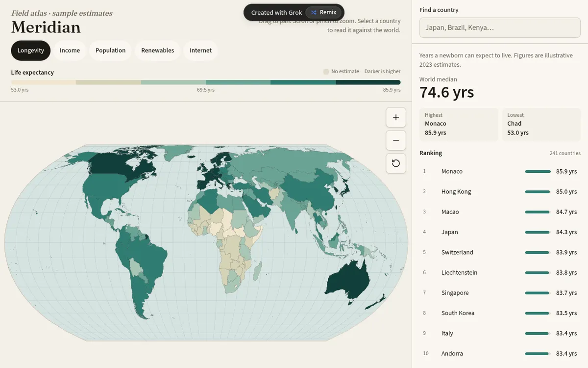Select South Korea in the ranking list
This screenshot has height=368, width=588.
coord(500,313)
